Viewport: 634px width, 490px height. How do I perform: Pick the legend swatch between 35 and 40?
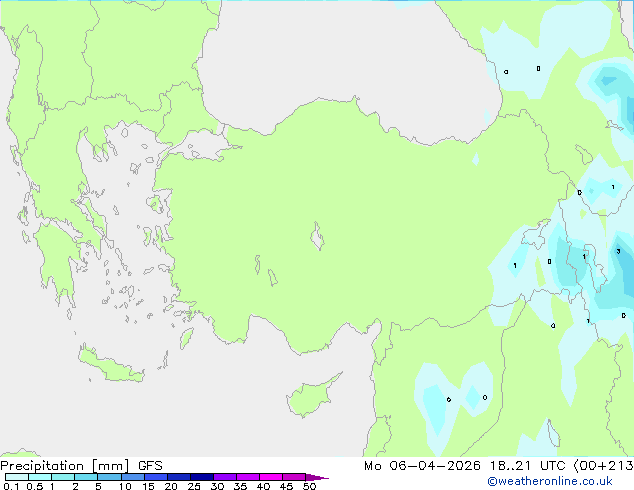(x=248, y=477)
